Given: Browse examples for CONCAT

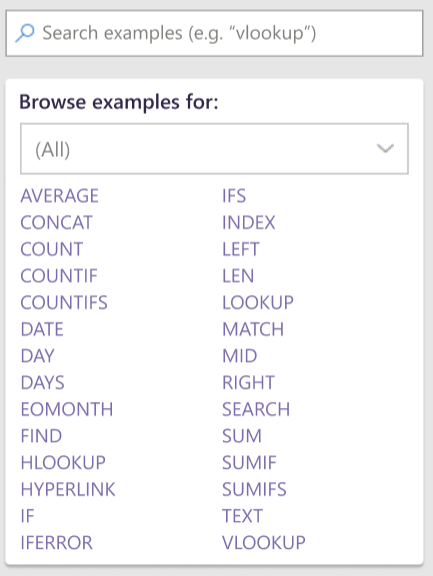Looking at the screenshot, I should [x=57, y=223].
